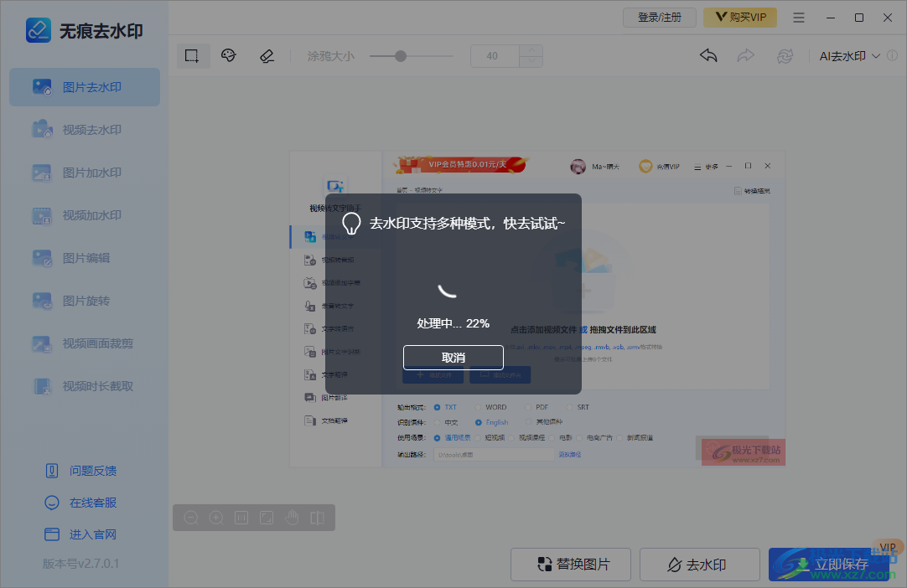Screen dimensions: 907x588
Task: Click the 涂鸦大小 slider handle
Action: tap(401, 56)
